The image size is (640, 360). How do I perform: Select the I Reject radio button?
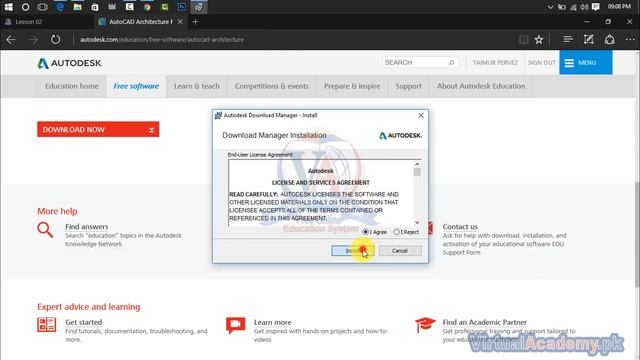click(x=396, y=232)
